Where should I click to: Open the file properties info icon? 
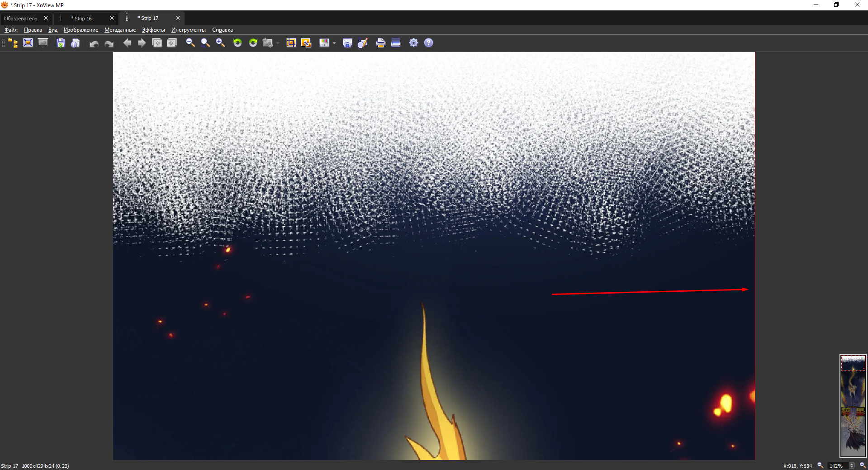(76, 43)
